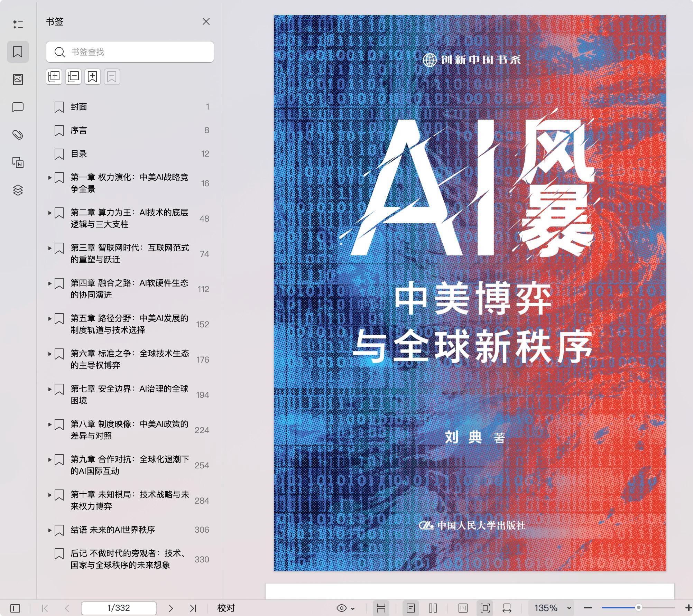This screenshot has width=693, height=616.
Task: Open the document outline panel
Action: pos(18,24)
